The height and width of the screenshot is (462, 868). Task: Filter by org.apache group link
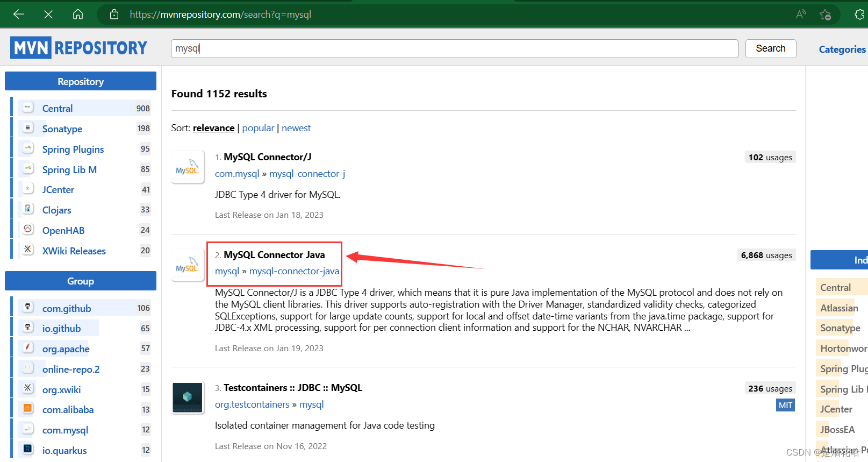point(66,349)
